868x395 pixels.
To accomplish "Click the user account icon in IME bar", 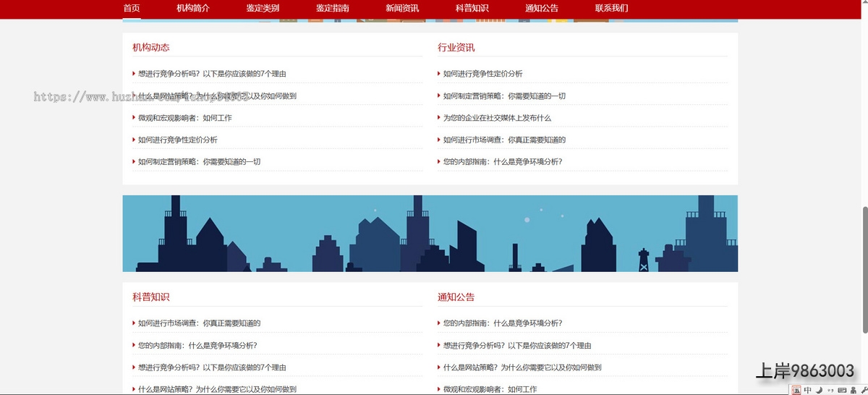I will pyautogui.click(x=854, y=390).
